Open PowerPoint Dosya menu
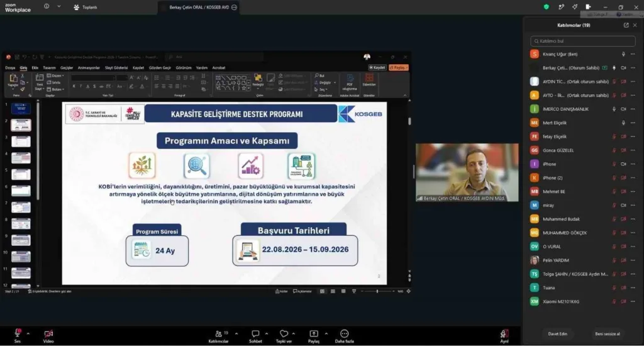The width and height of the screenshot is (644, 346). point(10,68)
